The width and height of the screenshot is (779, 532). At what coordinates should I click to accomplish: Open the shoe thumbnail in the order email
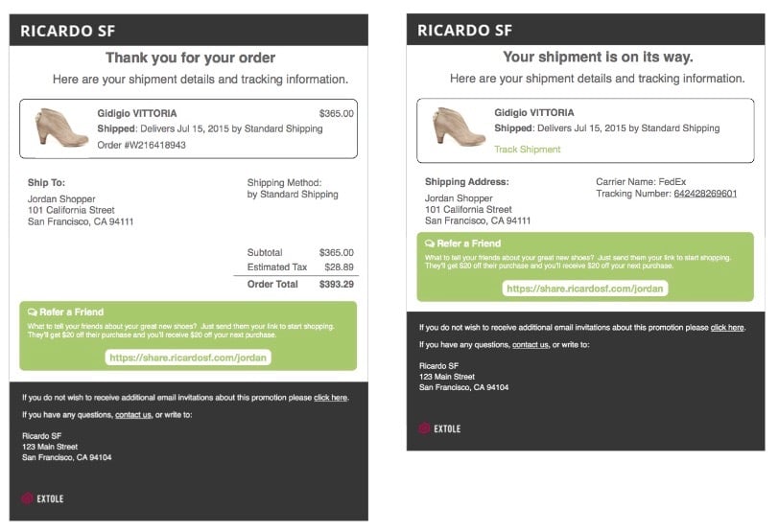[x=56, y=127]
